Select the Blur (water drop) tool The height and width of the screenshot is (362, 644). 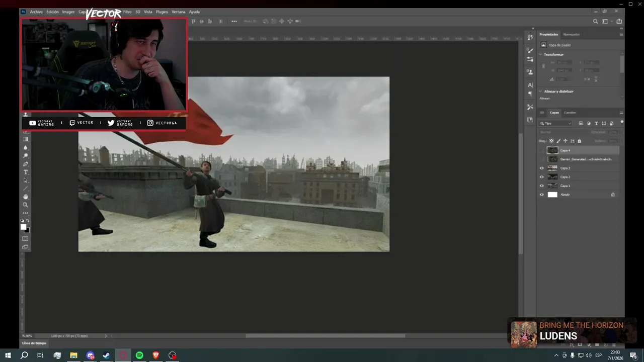point(26,147)
